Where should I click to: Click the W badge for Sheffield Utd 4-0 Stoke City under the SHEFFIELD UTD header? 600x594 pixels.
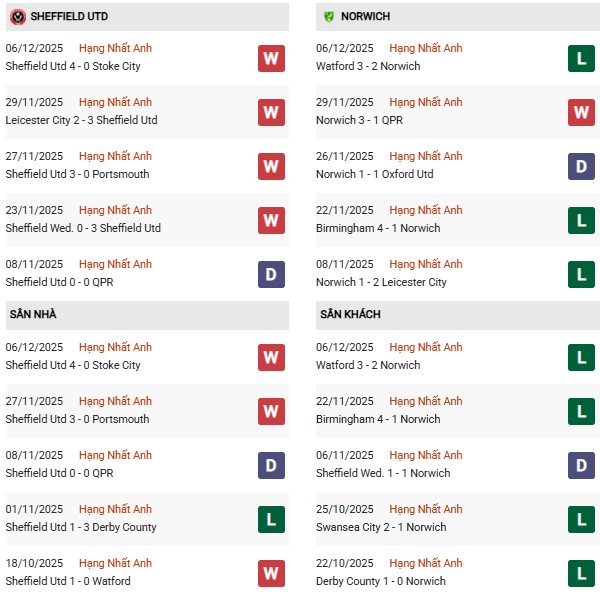pyautogui.click(x=271, y=58)
